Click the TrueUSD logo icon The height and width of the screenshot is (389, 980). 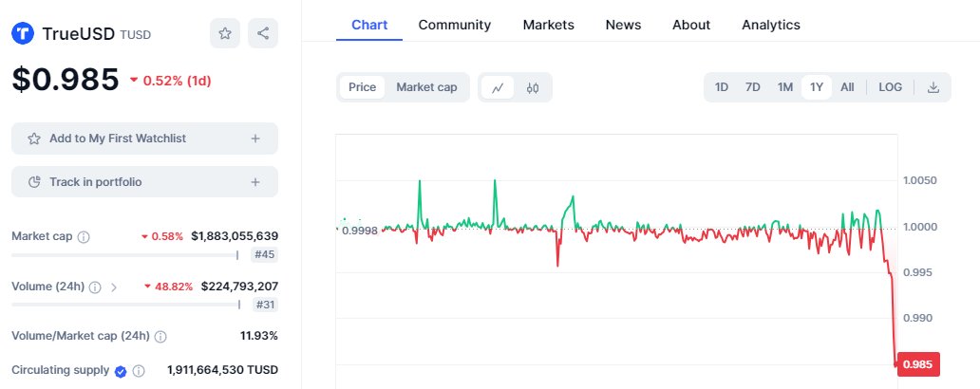coord(23,33)
